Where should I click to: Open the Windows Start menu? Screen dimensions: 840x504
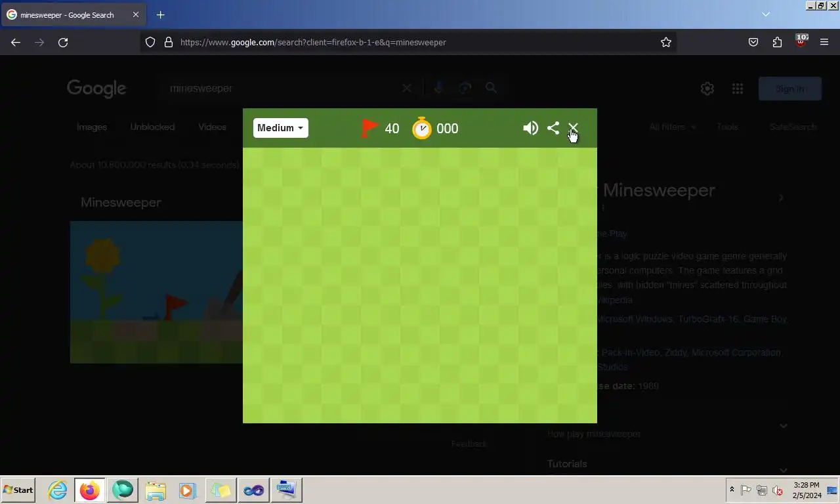[18, 490]
